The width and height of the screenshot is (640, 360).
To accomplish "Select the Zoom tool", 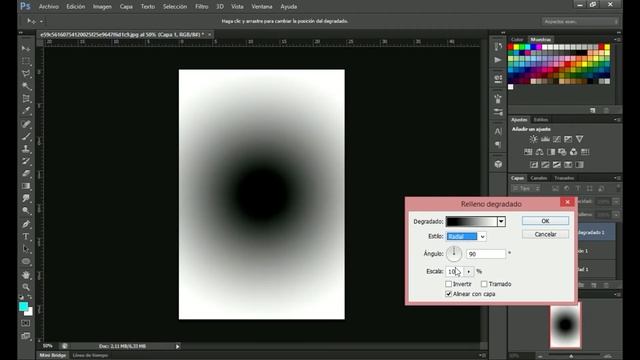I will pos(26,287).
